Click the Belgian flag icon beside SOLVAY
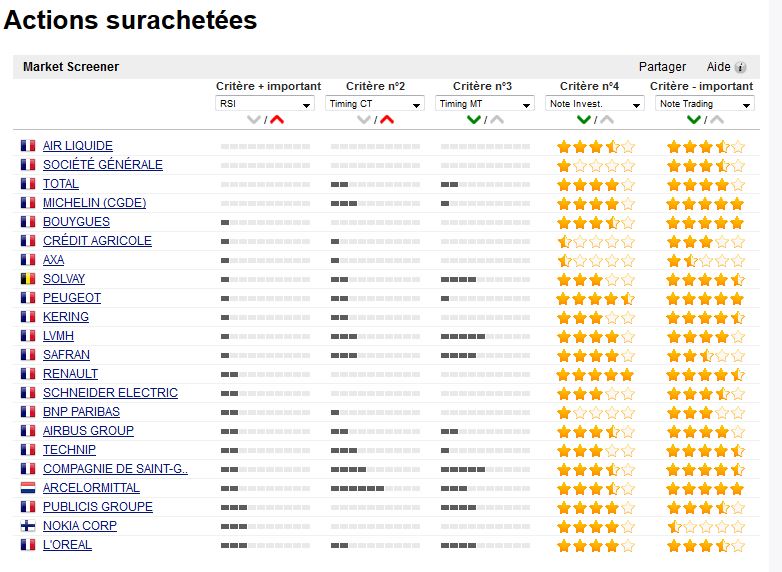Viewport: 782px width, 572px height. point(28,279)
